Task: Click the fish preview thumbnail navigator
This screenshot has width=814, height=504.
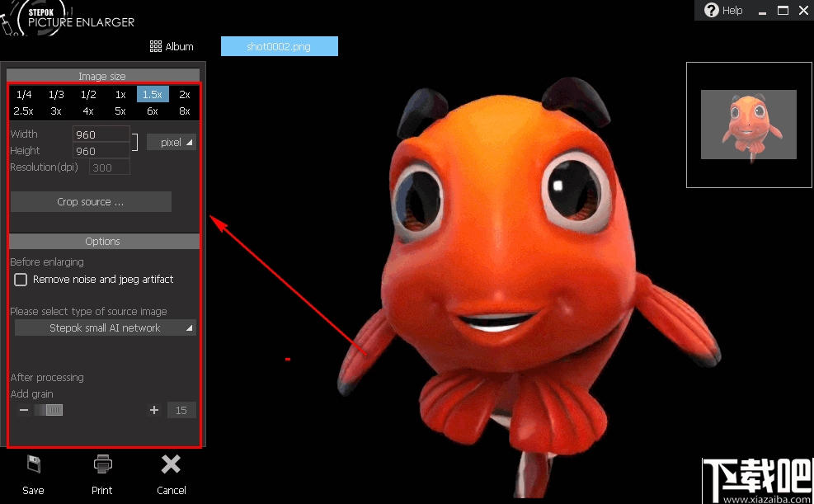Action: (749, 125)
